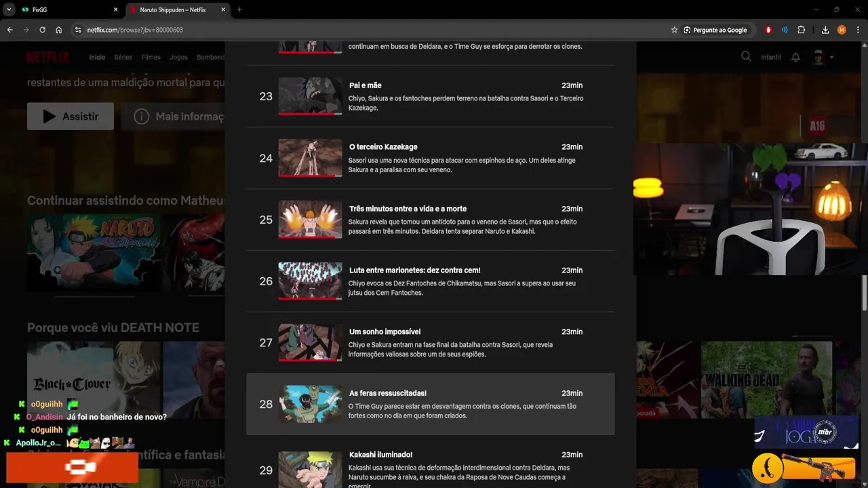868x488 pixels.
Task: Open the red hand ad-blocker extension
Action: point(768,30)
